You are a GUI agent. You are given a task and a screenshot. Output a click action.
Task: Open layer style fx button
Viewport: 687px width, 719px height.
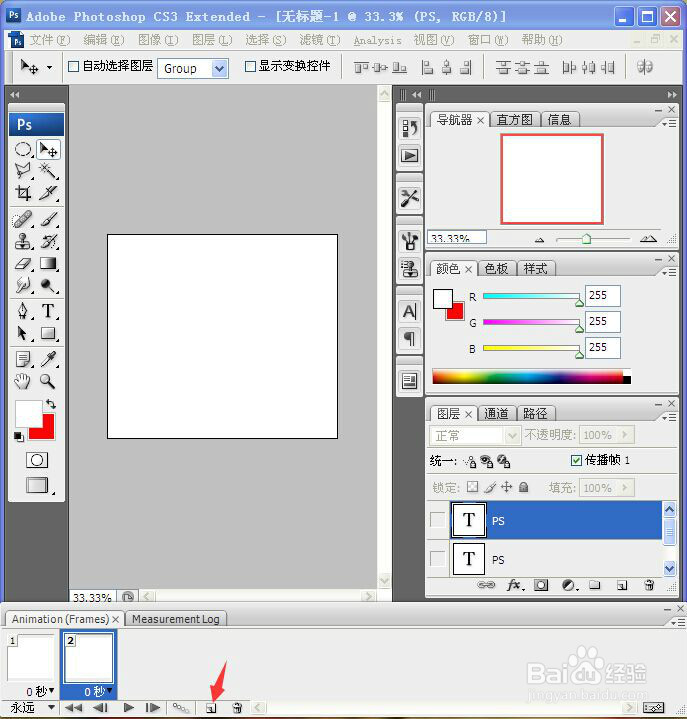click(515, 585)
